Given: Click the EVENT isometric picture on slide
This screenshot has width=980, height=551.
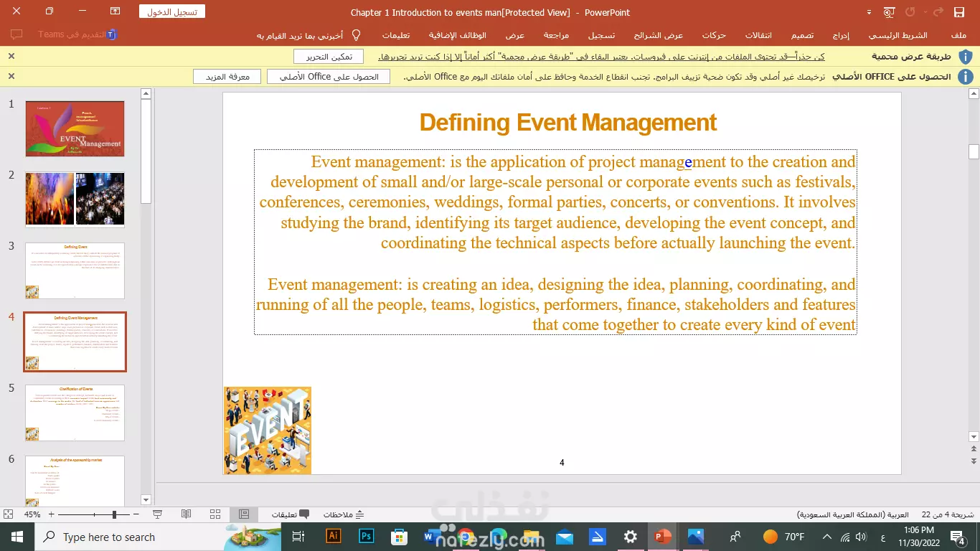Looking at the screenshot, I should tap(268, 430).
